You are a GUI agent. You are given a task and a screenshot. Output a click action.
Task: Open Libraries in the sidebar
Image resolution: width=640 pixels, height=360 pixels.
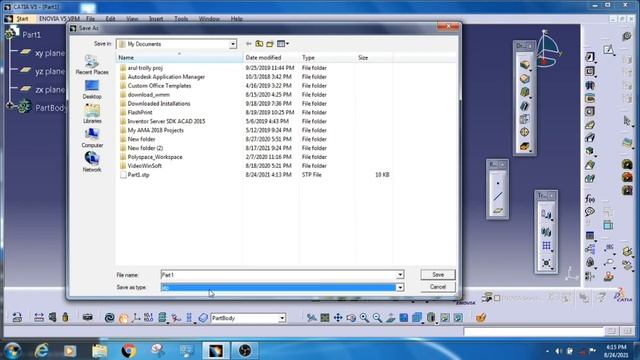92,113
